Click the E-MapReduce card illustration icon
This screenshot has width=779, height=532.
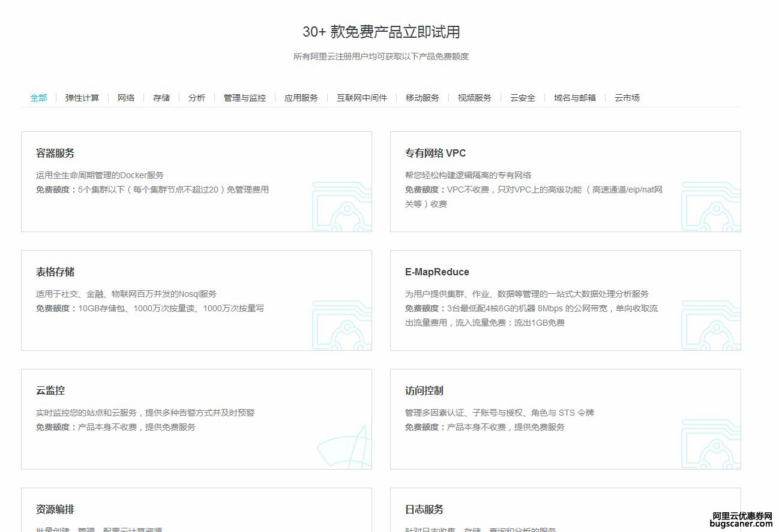711,326
